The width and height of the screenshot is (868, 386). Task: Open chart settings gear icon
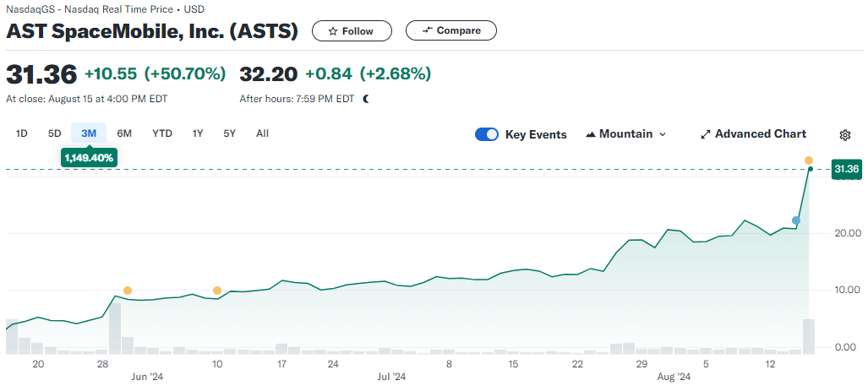(x=844, y=135)
